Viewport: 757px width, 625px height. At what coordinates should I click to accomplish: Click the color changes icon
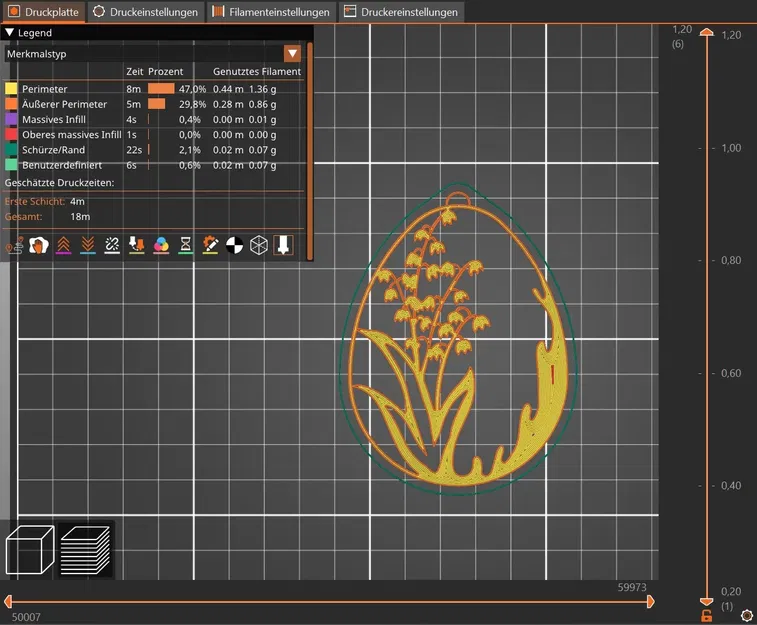point(161,245)
